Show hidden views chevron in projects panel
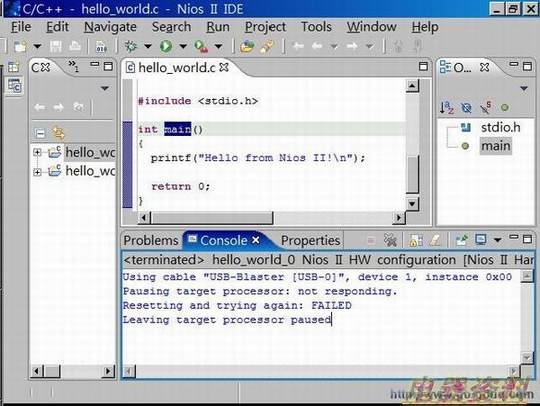 (73, 65)
